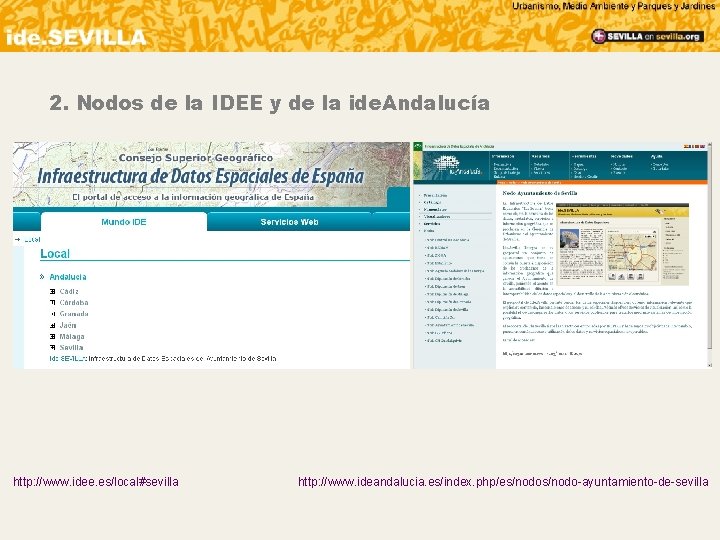Click 'Nodo Ayuntamiento de Sevilla' heading

(540, 193)
